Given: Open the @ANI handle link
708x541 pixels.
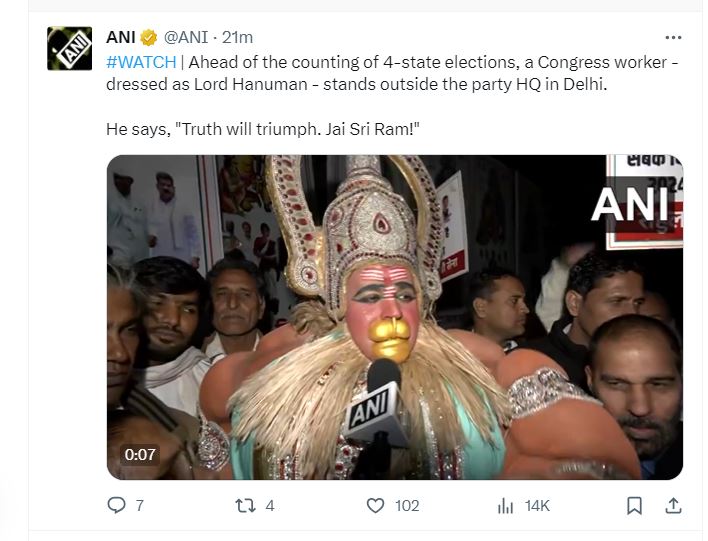Looking at the screenshot, I should point(188,38).
